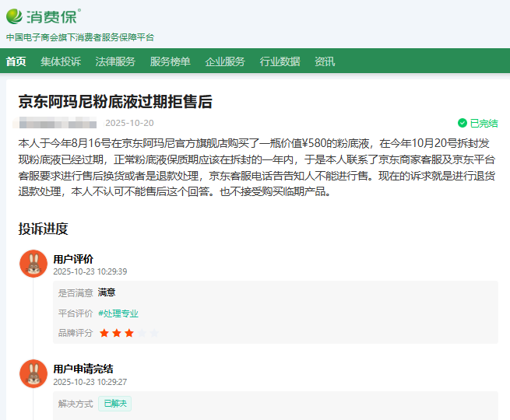Click the rabbit avatar beside 用户申请完结
Viewport: 510px width, 420px height.
click(x=33, y=374)
